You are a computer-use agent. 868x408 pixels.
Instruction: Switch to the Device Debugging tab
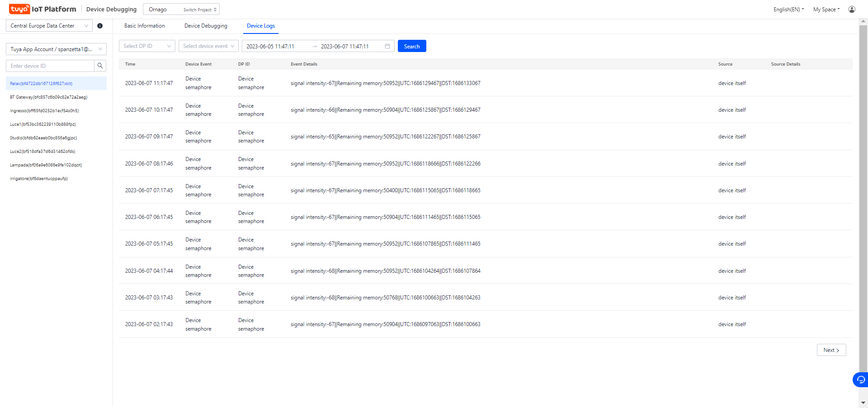[206, 26]
